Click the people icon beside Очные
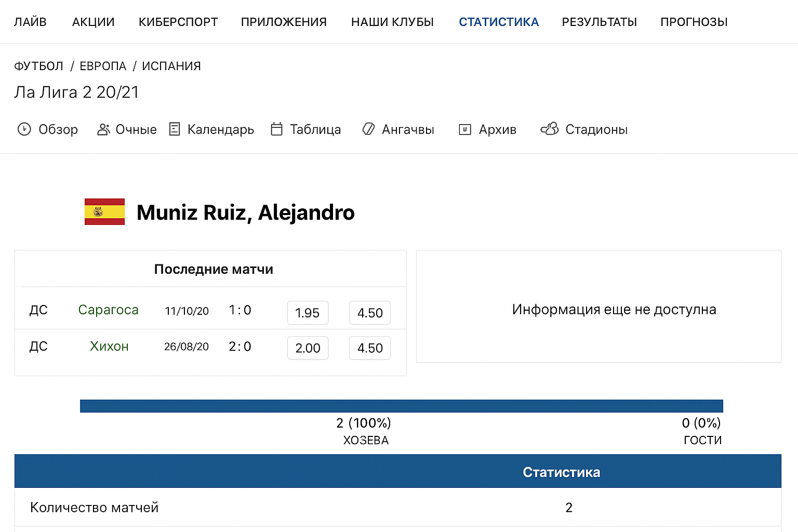The width and height of the screenshot is (798, 532). [103, 129]
